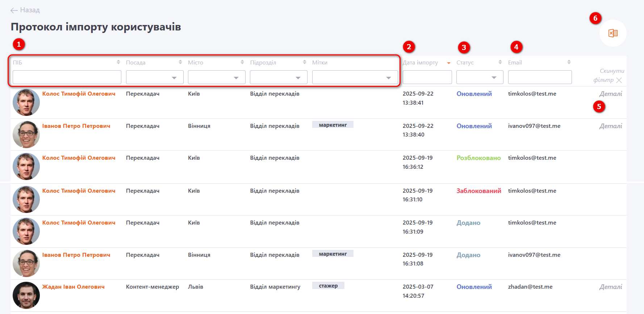644x314 pixels.
Task: Sort by Підрозділ using its sort arrows
Action: pos(304,62)
